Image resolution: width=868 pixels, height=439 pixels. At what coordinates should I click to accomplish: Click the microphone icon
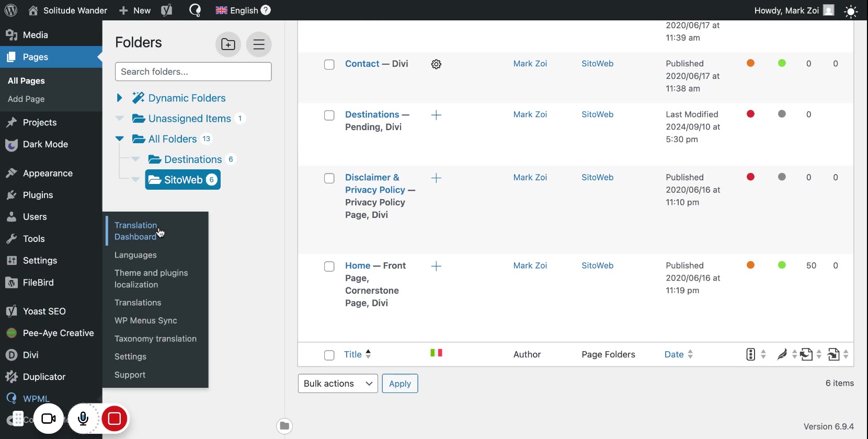[x=83, y=419]
